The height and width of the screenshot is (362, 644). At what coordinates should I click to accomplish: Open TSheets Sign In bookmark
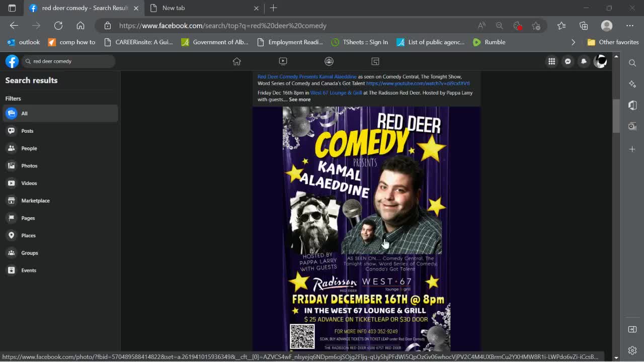359,42
